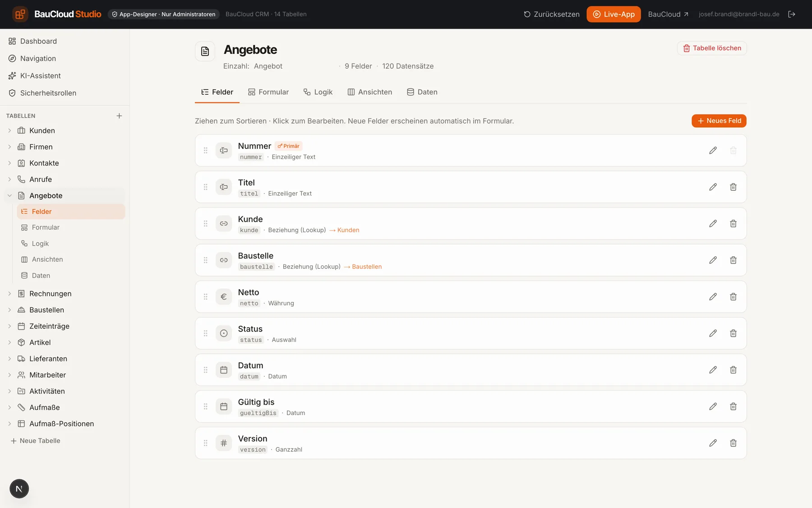
Task: Open Sicherheitsrollen in the sidebar
Action: (65, 92)
